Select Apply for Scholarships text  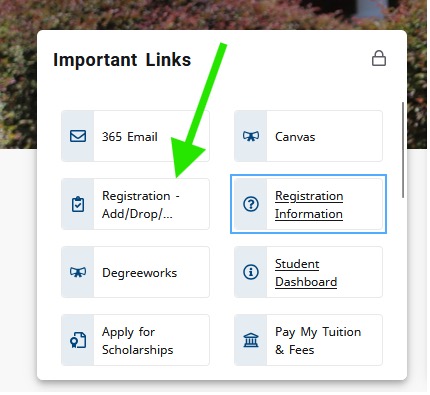[x=138, y=341]
